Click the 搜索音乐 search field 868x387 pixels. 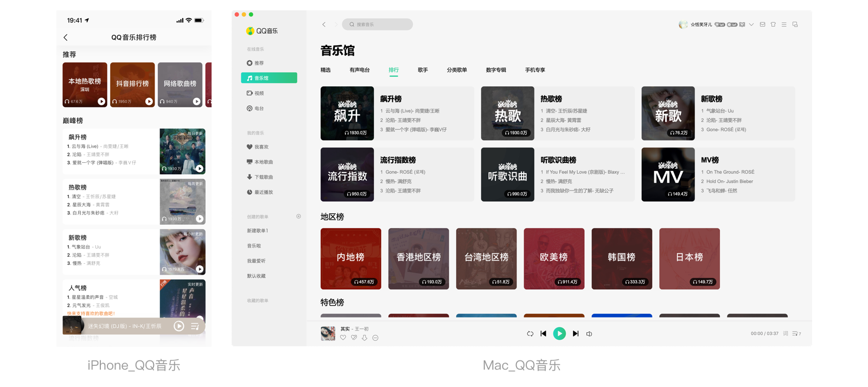pos(378,24)
